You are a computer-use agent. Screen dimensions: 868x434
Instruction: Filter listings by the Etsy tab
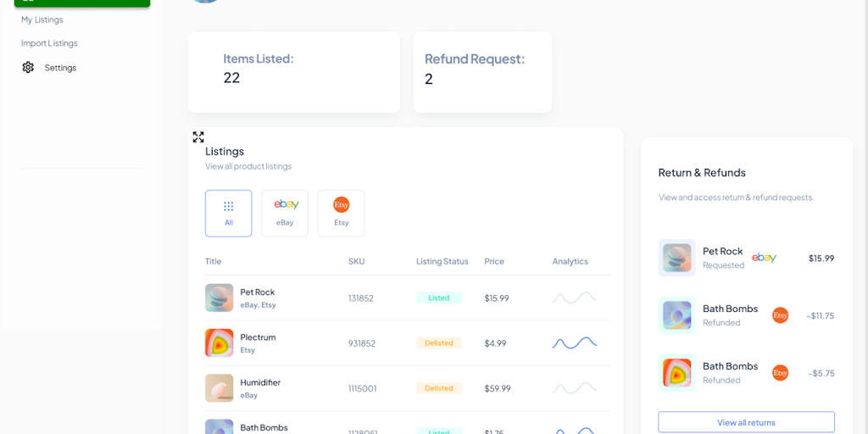[341, 214]
